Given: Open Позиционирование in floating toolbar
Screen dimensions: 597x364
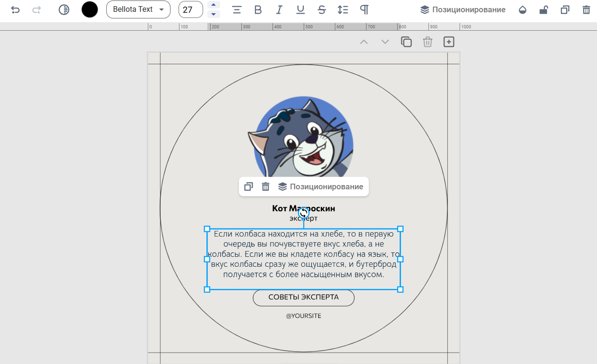Looking at the screenshot, I should (321, 186).
